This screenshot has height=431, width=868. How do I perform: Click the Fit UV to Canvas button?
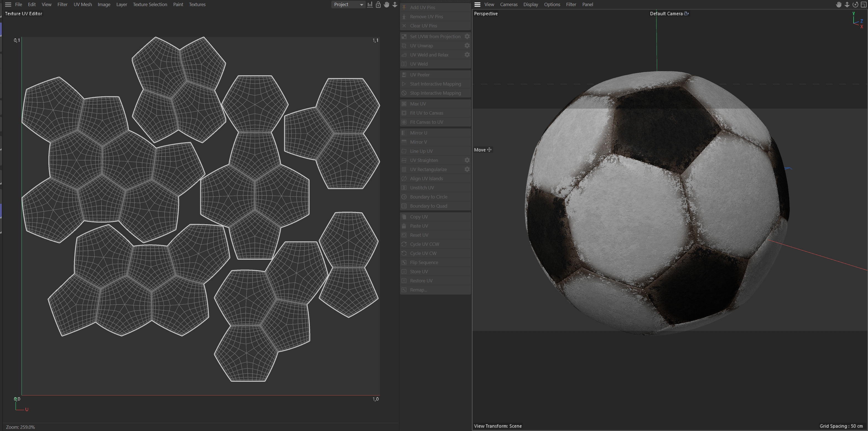point(426,113)
